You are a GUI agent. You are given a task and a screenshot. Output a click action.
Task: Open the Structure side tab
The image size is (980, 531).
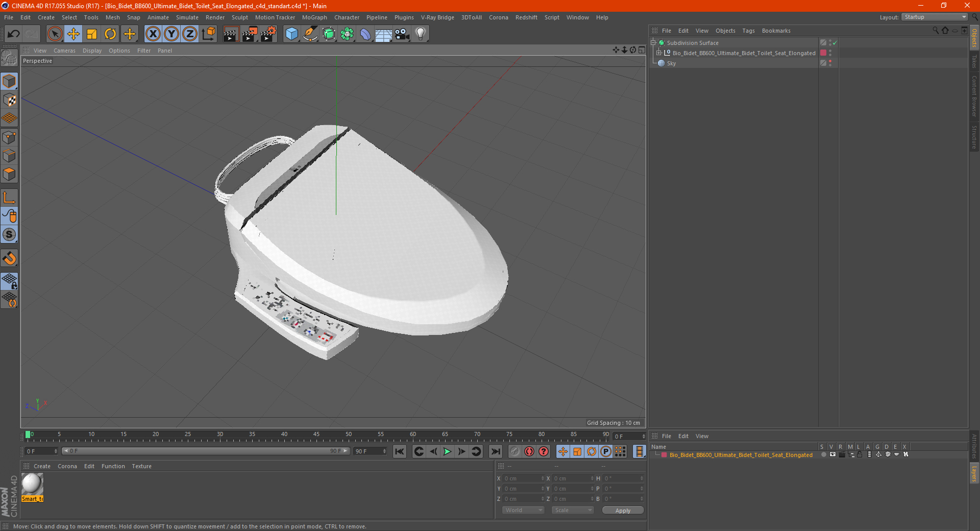tap(974, 137)
